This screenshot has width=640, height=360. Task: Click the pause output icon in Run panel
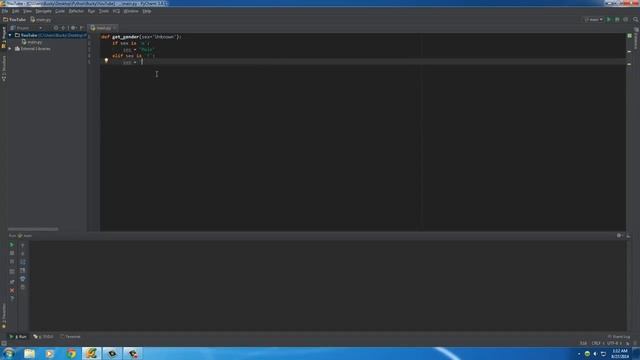click(x=12, y=262)
